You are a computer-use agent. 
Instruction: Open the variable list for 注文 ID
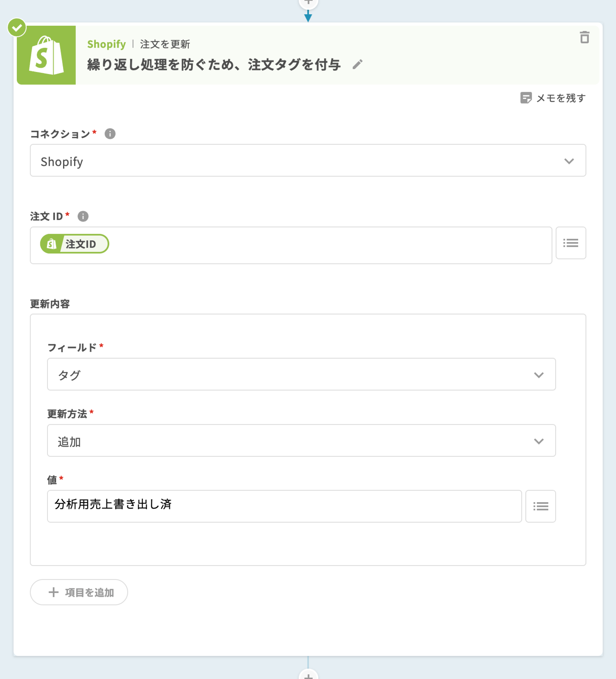(571, 243)
